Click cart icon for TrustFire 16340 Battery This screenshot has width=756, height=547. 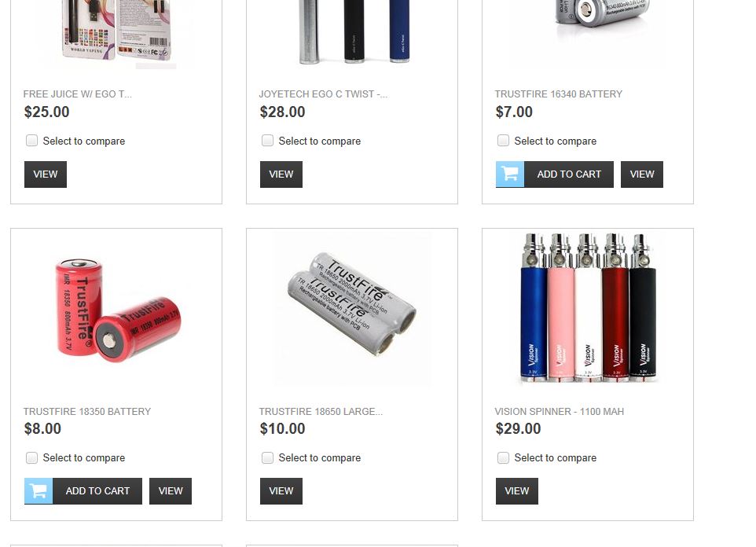(x=509, y=174)
